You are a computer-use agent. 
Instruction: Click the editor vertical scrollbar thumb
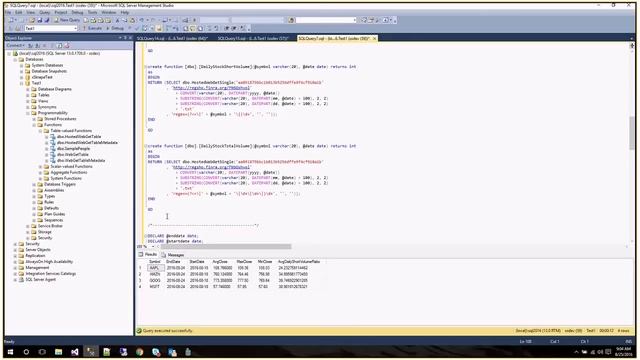(x=632, y=133)
